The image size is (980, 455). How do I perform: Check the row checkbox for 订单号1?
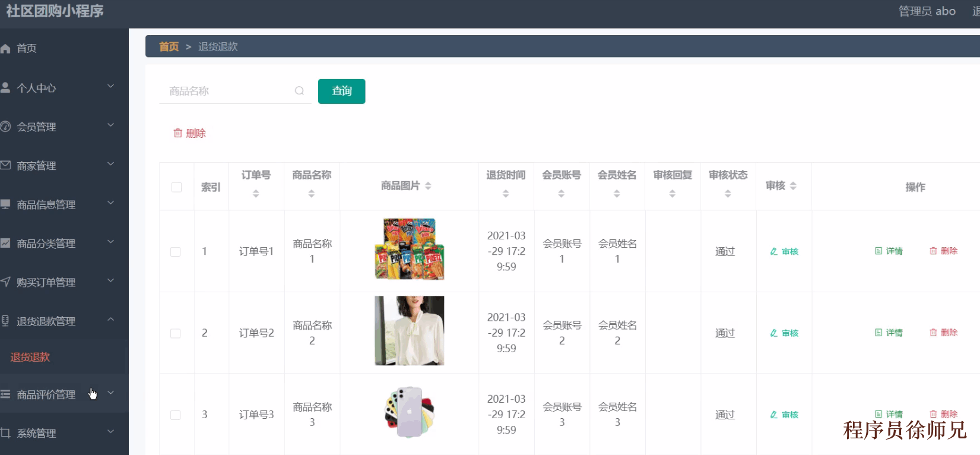[175, 252]
